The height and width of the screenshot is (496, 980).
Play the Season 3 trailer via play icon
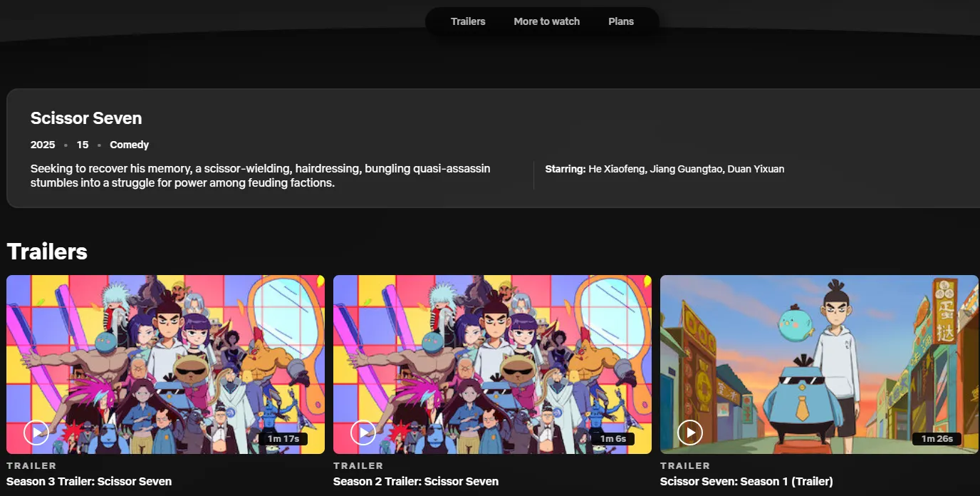pos(36,432)
